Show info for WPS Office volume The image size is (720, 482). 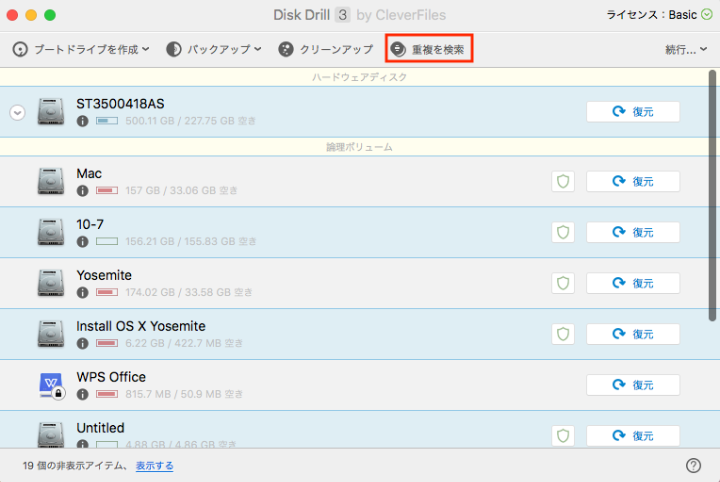coord(83,394)
